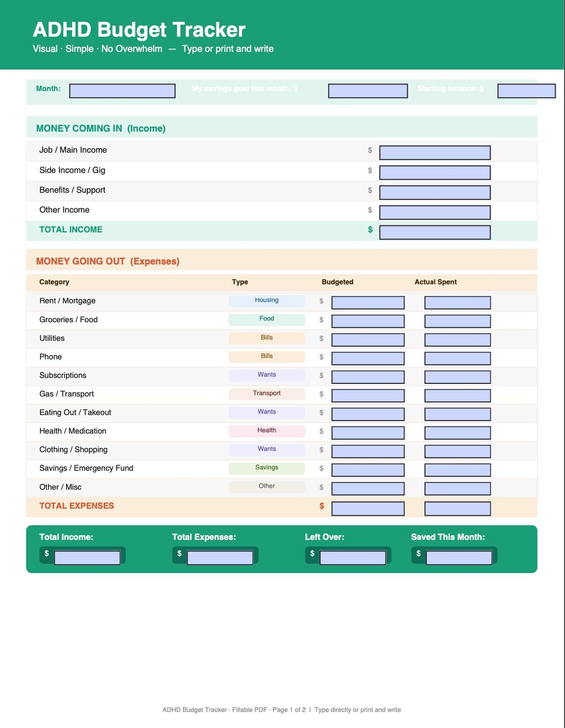Image resolution: width=565 pixels, height=728 pixels.
Task: Click the Health type tag
Action: 267,430
